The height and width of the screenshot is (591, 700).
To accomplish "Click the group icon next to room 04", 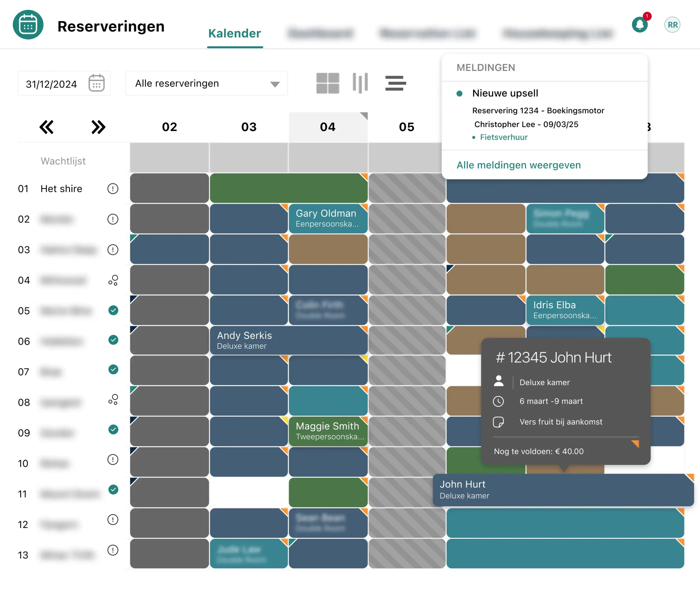I will (113, 280).
